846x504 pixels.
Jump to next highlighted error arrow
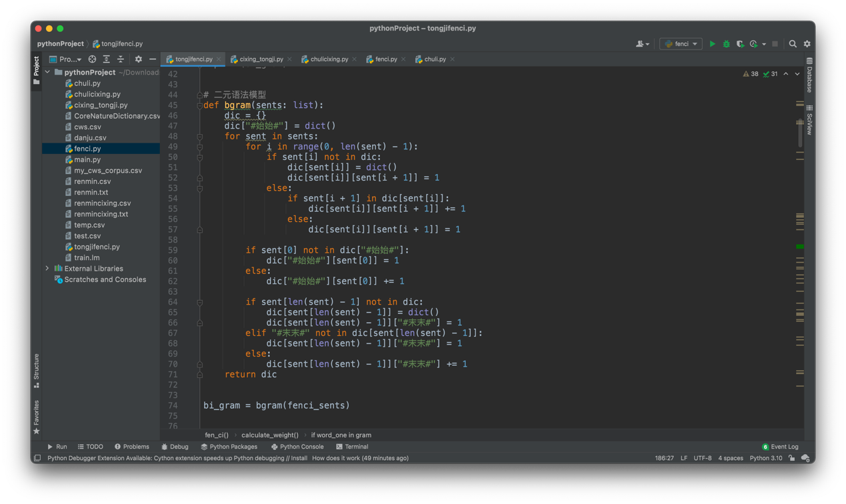[797, 74]
